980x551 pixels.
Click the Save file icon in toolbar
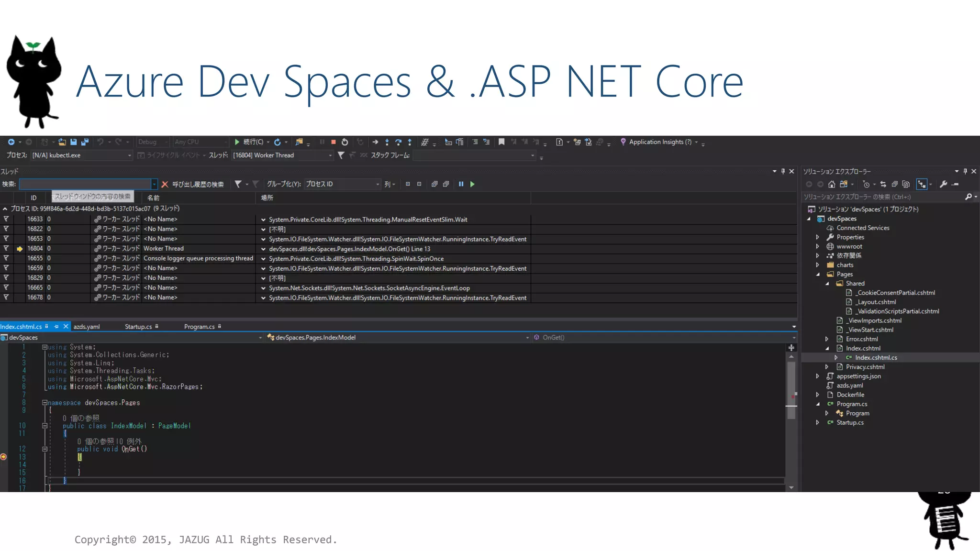coord(73,142)
